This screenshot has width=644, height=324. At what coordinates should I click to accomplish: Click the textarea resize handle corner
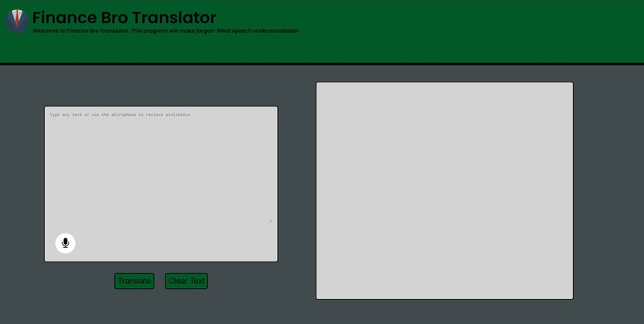click(x=270, y=221)
